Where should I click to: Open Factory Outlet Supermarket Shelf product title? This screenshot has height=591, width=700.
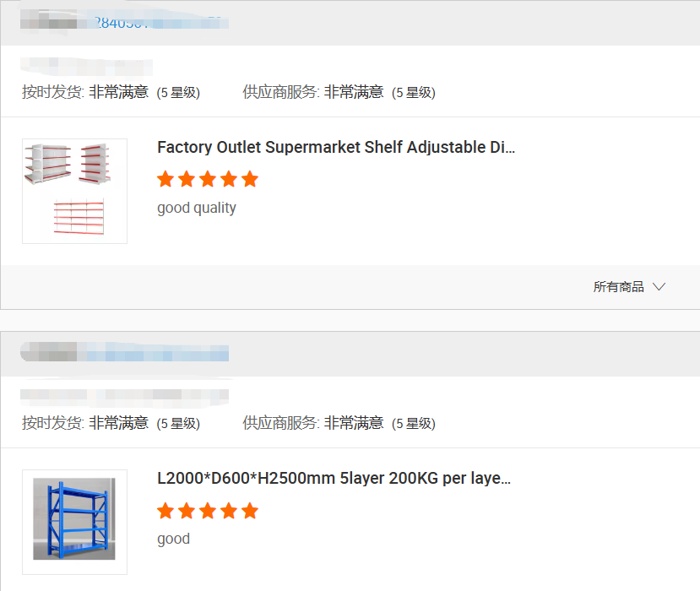(336, 147)
